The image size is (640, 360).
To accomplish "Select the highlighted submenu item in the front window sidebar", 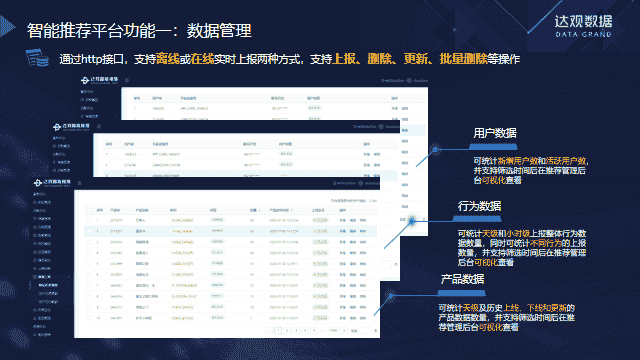I will pos(48,285).
